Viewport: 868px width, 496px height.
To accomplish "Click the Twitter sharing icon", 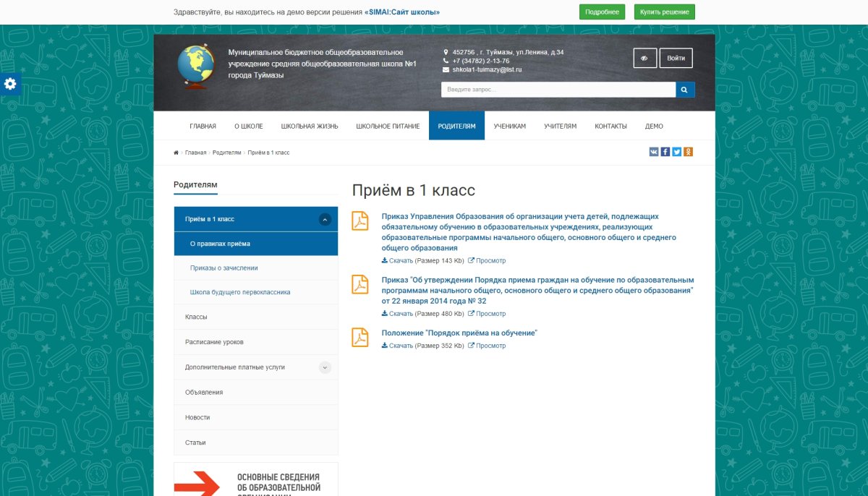I will (676, 152).
